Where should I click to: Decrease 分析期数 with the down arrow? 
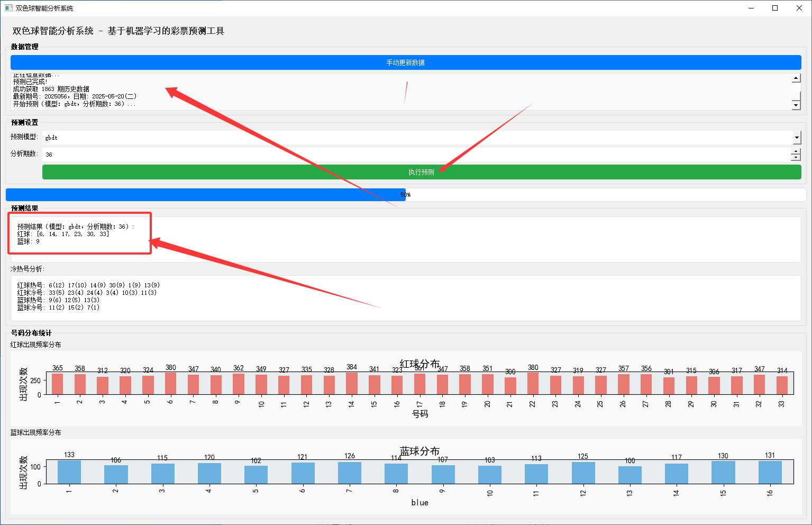tap(796, 158)
